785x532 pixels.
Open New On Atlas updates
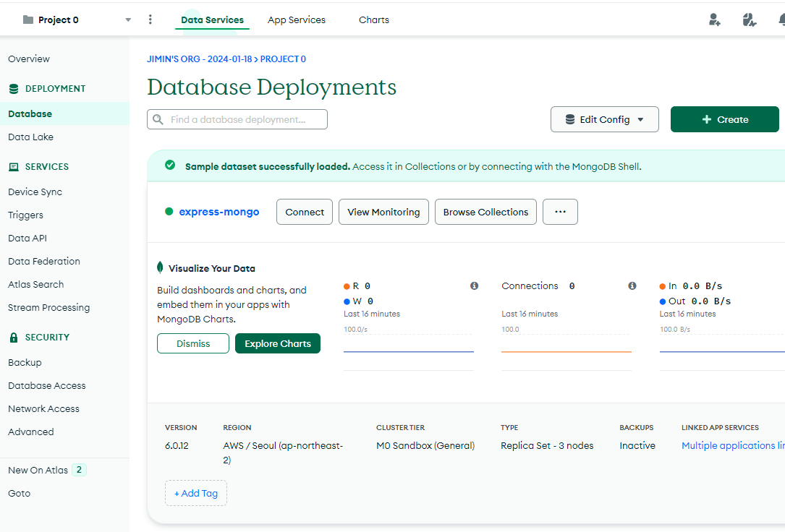click(x=38, y=470)
